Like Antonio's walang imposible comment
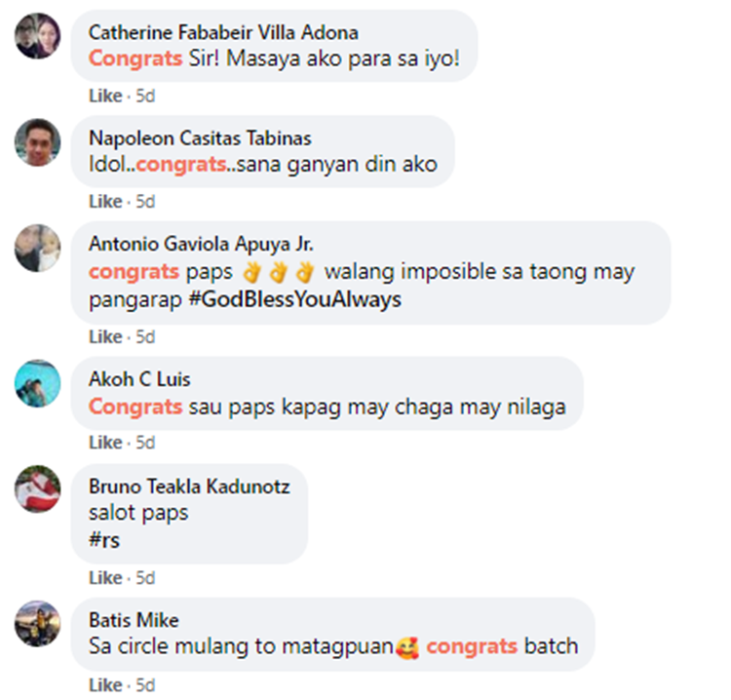The width and height of the screenshot is (731, 700). click(105, 337)
